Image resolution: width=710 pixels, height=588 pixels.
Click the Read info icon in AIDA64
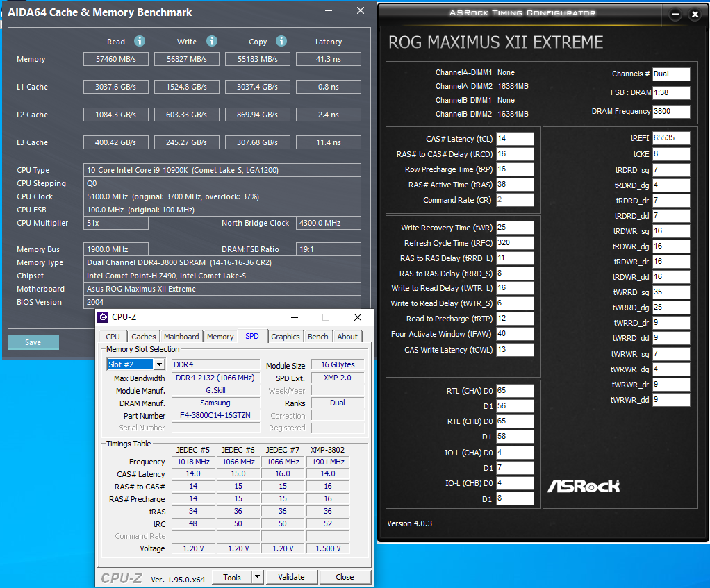pyautogui.click(x=140, y=41)
